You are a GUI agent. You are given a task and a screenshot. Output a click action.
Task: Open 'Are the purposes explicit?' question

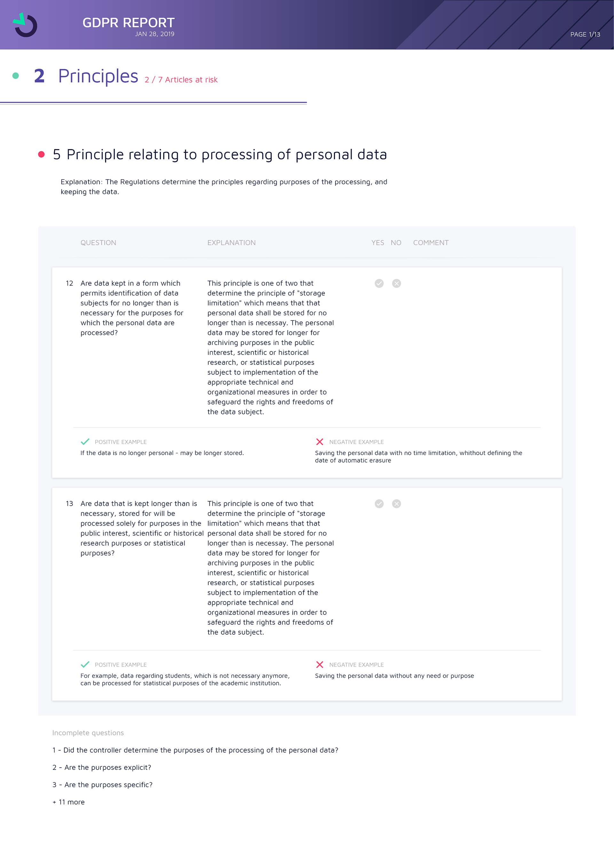pos(102,767)
